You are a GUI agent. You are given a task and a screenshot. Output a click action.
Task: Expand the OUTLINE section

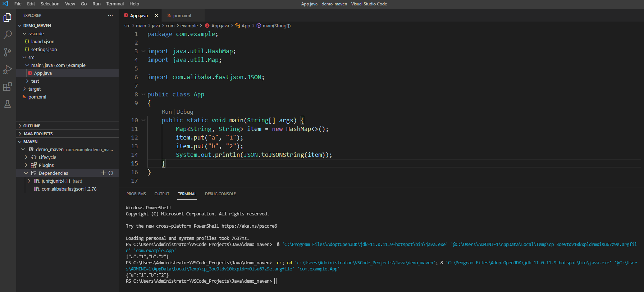click(20, 126)
